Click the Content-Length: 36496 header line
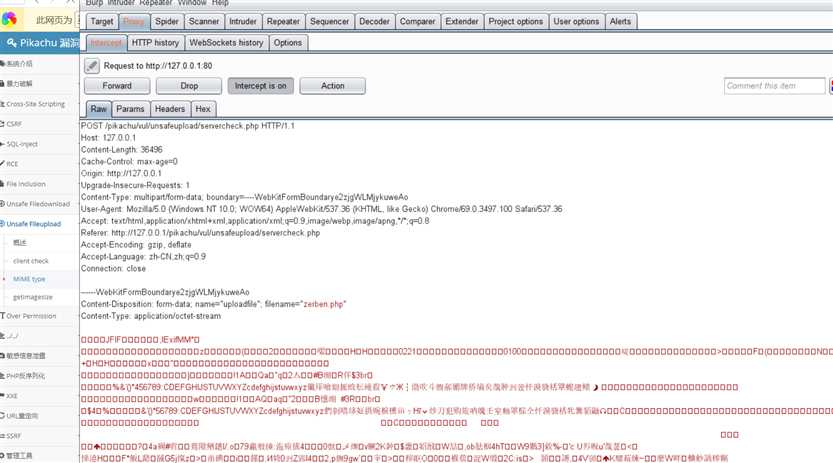Screen dimensions: 833x463 122,150
